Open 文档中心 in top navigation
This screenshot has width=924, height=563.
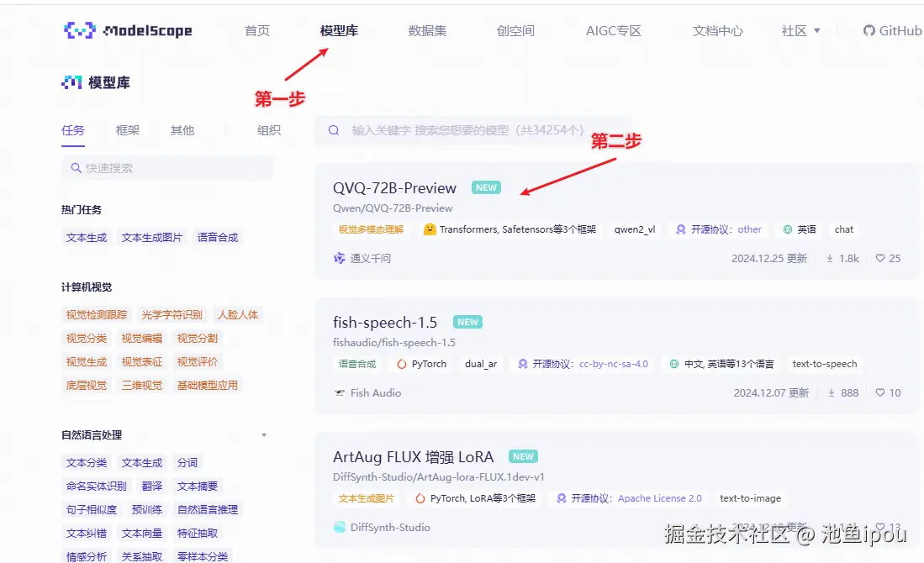tap(718, 30)
